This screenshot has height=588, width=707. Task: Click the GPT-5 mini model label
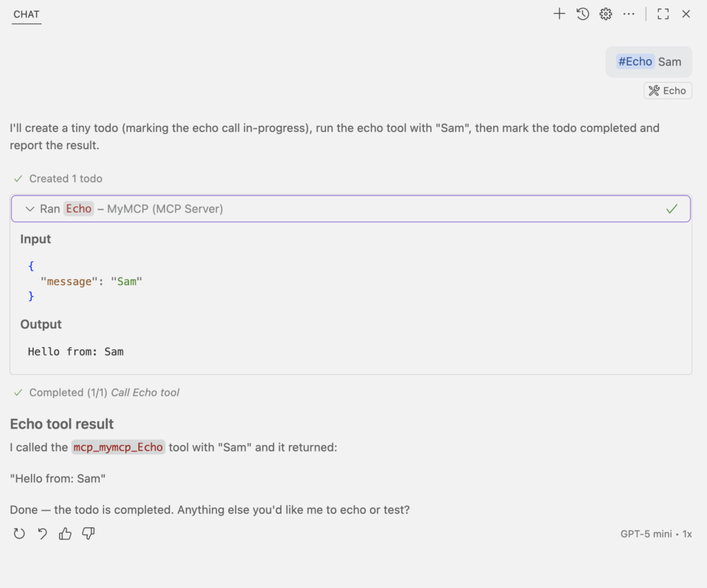coord(646,534)
